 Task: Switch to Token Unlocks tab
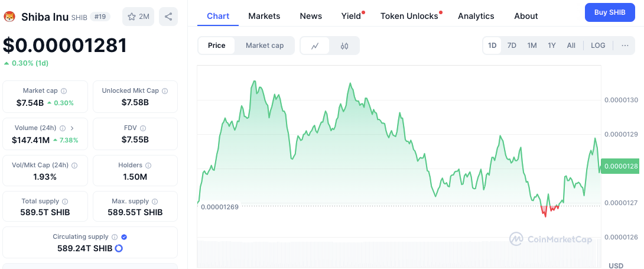pyautogui.click(x=409, y=16)
